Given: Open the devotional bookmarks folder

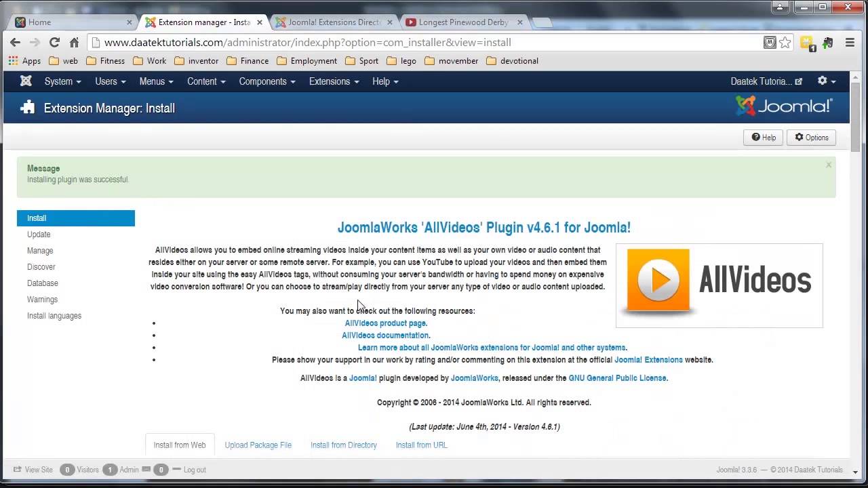Looking at the screenshot, I should [513, 61].
